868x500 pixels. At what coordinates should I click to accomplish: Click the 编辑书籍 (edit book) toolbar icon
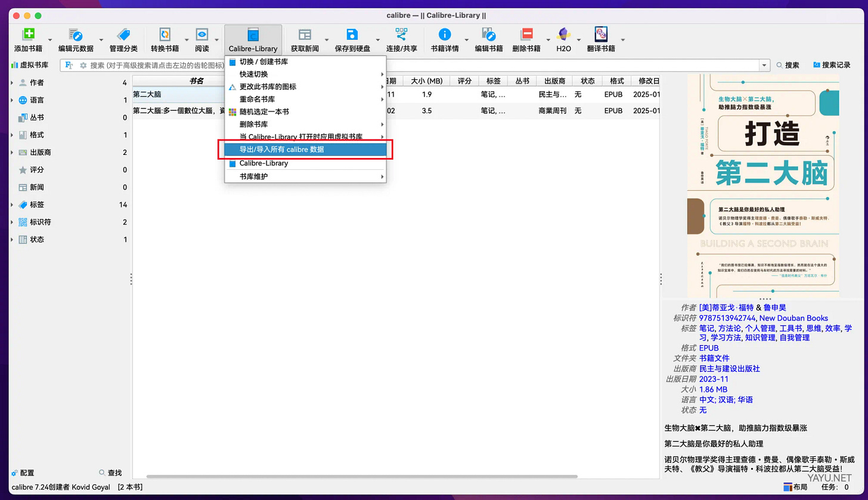(488, 35)
